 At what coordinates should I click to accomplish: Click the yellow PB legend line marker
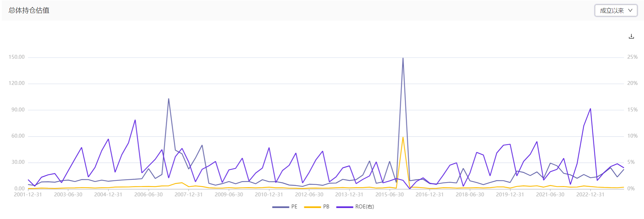click(312, 207)
